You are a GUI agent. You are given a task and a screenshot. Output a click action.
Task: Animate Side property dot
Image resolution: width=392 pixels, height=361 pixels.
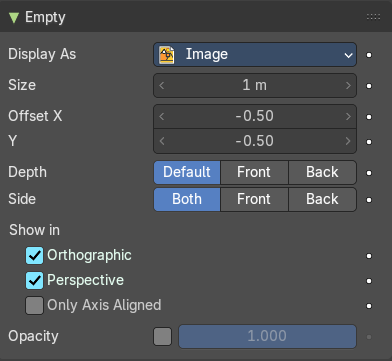click(369, 200)
